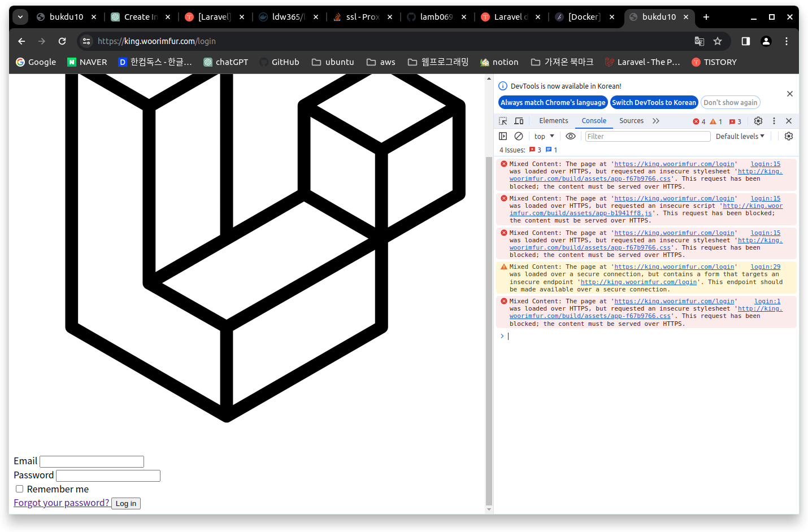Open the Chrome three-dot menu
This screenshot has height=532, width=808.
787,41
